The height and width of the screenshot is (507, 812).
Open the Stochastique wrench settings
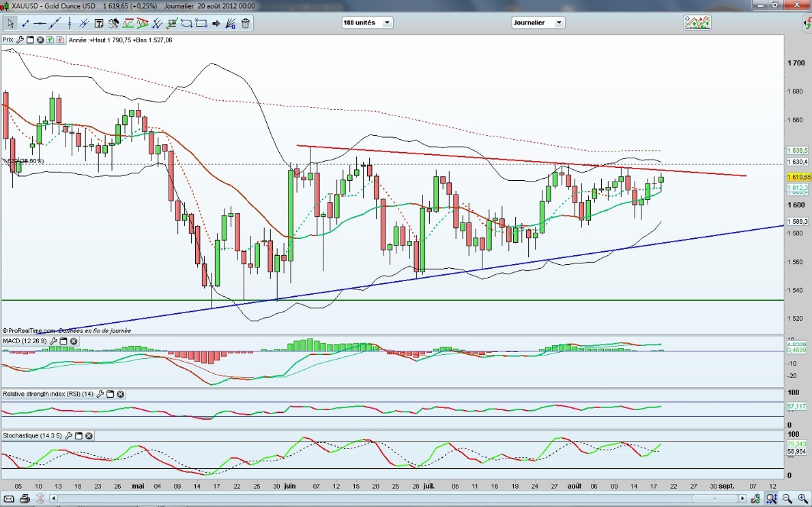point(68,435)
